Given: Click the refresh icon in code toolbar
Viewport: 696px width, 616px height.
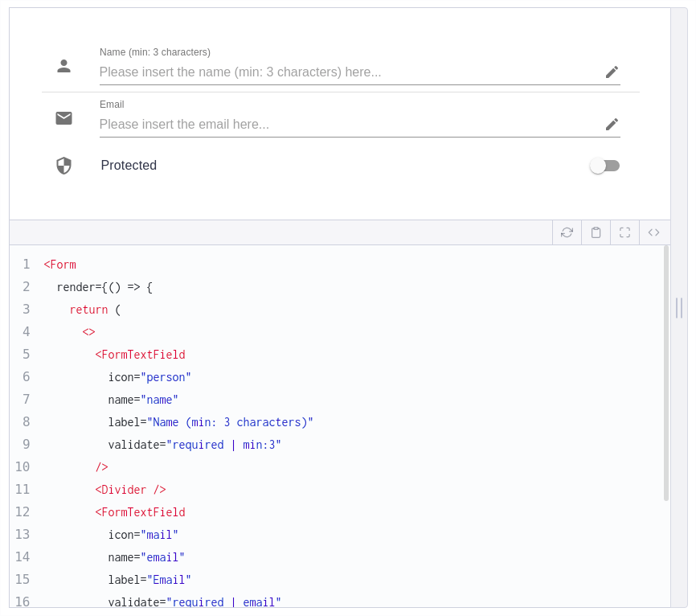Looking at the screenshot, I should 567,232.
